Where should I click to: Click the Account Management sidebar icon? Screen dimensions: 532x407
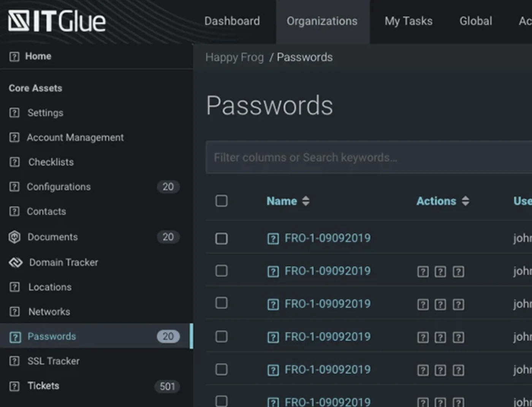pos(14,137)
